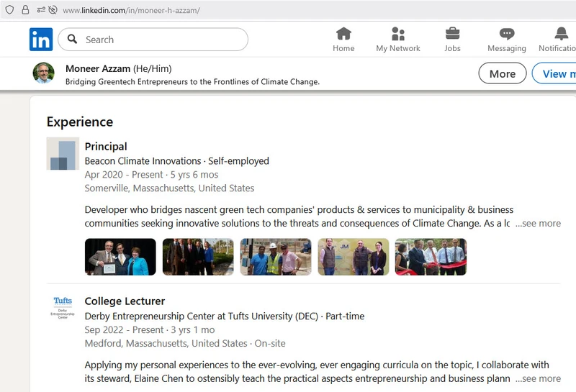
Task: Click 'Medford, Massachusetts, United States · On-site'
Action: 185,344
